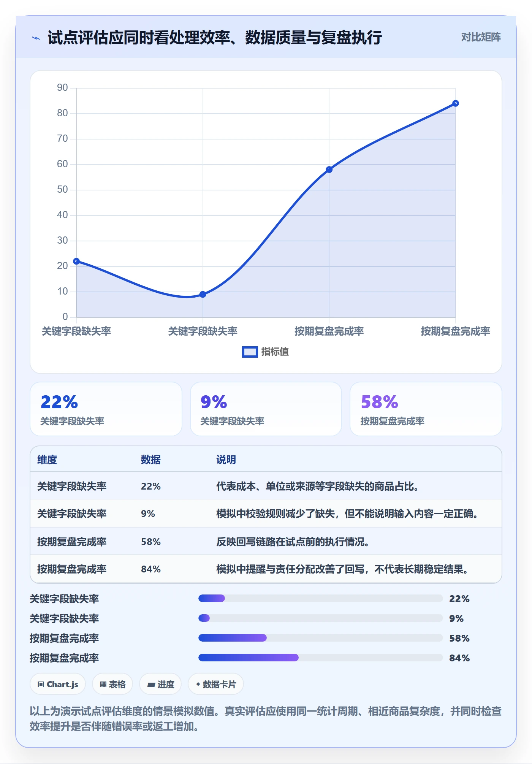The height and width of the screenshot is (764, 532).
Task: Click description 反映回写链路在试点前的执行情况
Action: click(x=293, y=542)
